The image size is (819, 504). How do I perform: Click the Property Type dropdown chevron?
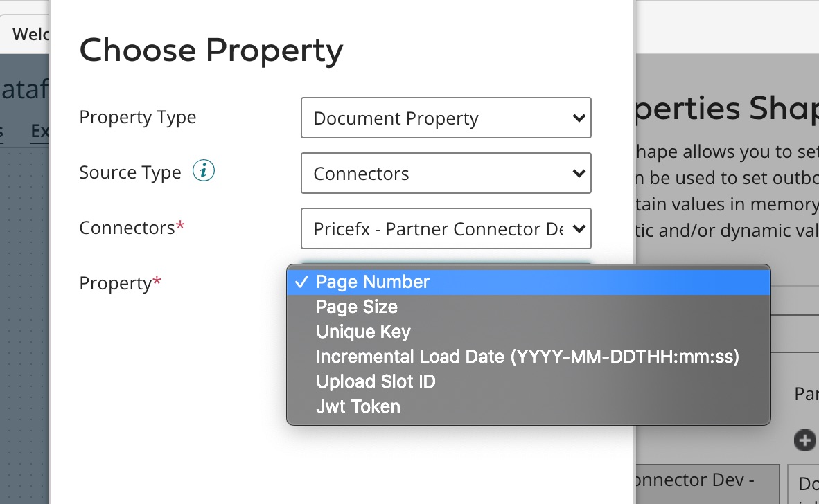click(x=579, y=118)
